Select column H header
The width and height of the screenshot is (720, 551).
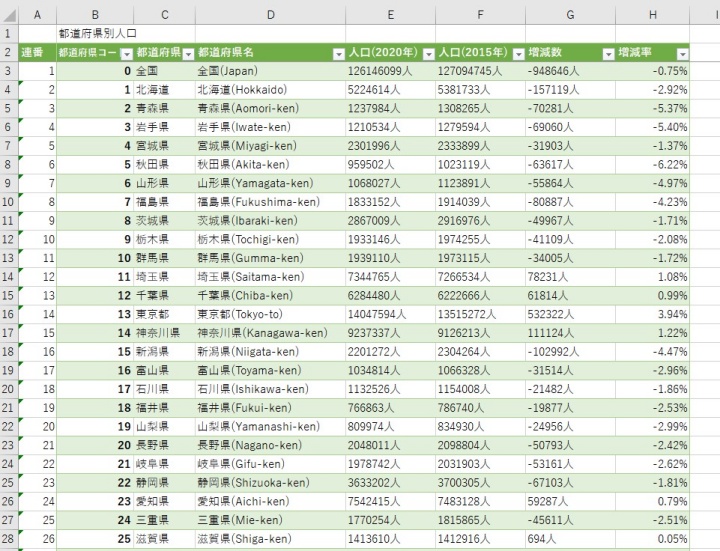pos(652,15)
